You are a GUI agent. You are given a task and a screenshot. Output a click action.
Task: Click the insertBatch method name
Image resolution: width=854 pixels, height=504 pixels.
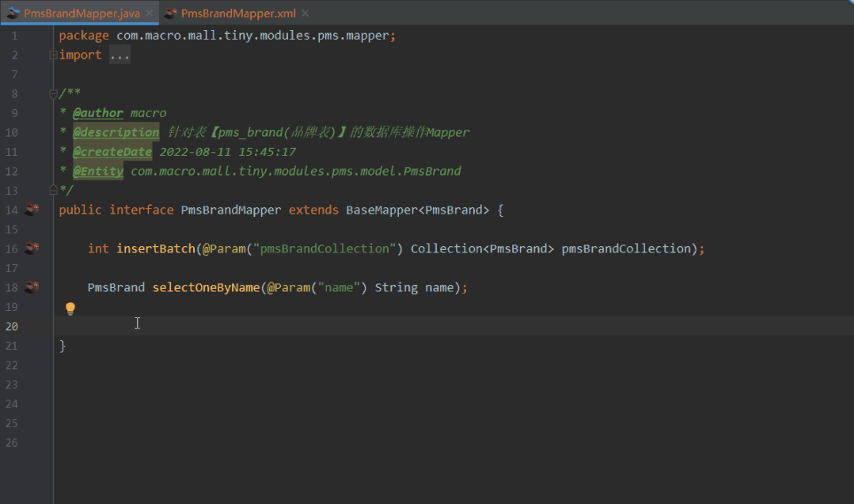(x=156, y=248)
